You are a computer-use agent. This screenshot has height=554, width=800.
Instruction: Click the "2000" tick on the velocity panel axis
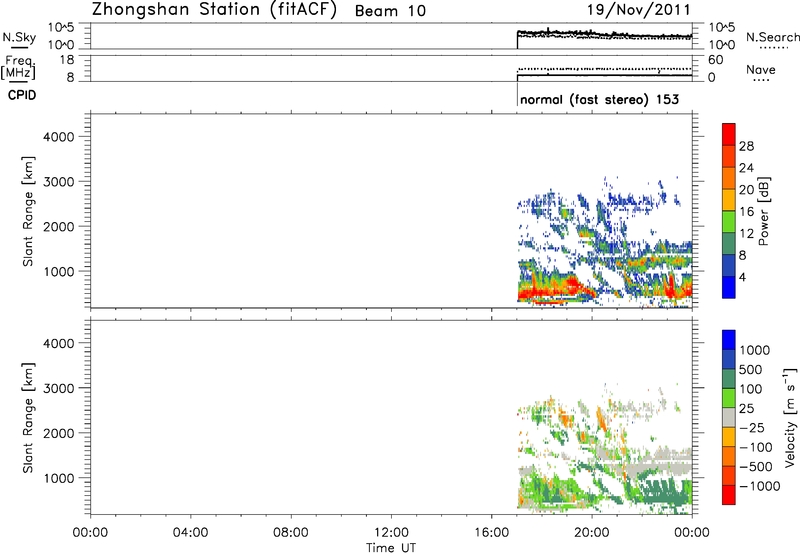pyautogui.click(x=59, y=433)
